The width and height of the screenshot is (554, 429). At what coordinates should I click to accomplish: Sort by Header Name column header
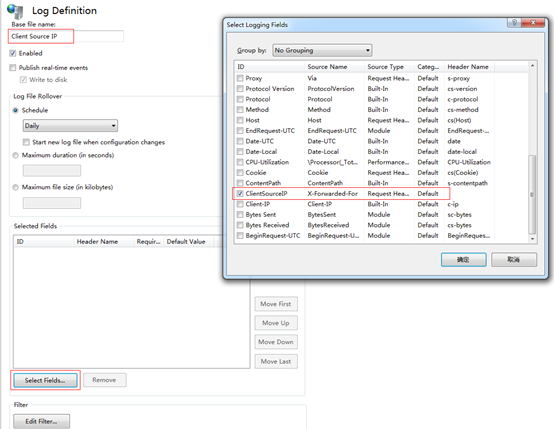click(x=469, y=67)
